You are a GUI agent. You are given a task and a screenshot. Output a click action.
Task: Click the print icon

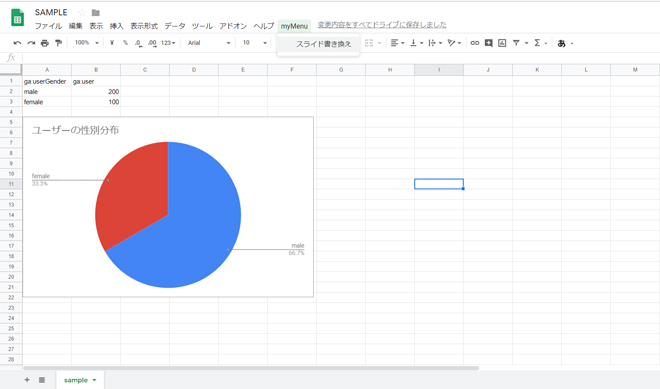45,43
